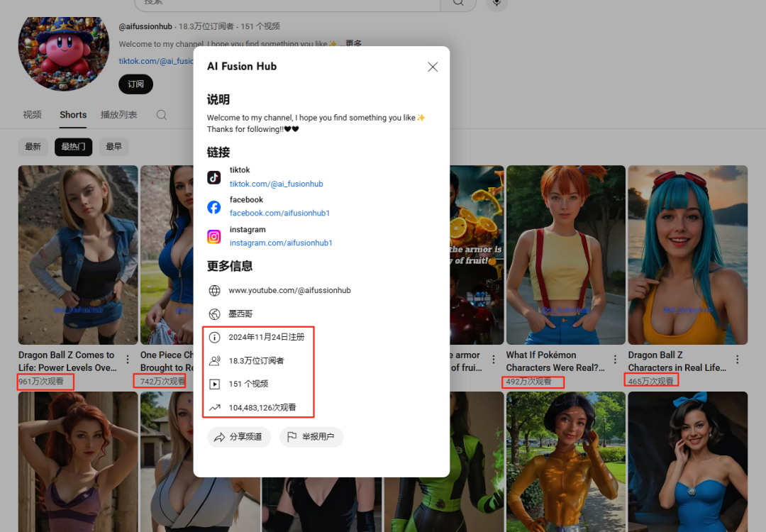Click title 'What If Pokémon Characters Were Real?'
The height and width of the screenshot is (532, 766).
[x=555, y=362]
